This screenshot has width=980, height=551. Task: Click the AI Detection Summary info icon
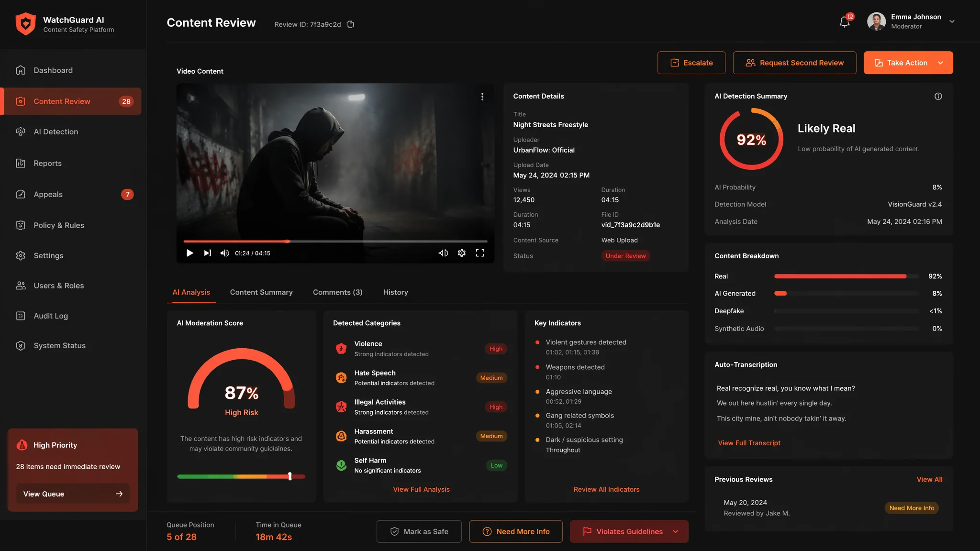[x=938, y=96]
